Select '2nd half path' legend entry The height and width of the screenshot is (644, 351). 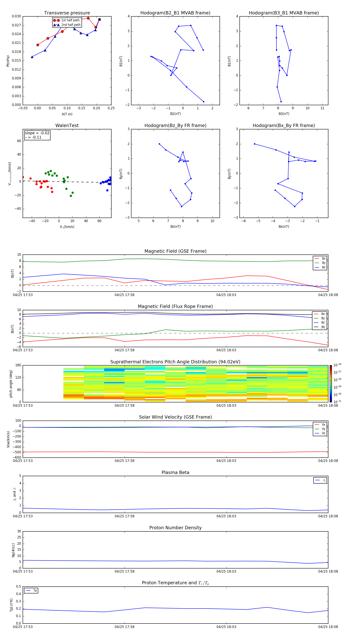(x=67, y=25)
